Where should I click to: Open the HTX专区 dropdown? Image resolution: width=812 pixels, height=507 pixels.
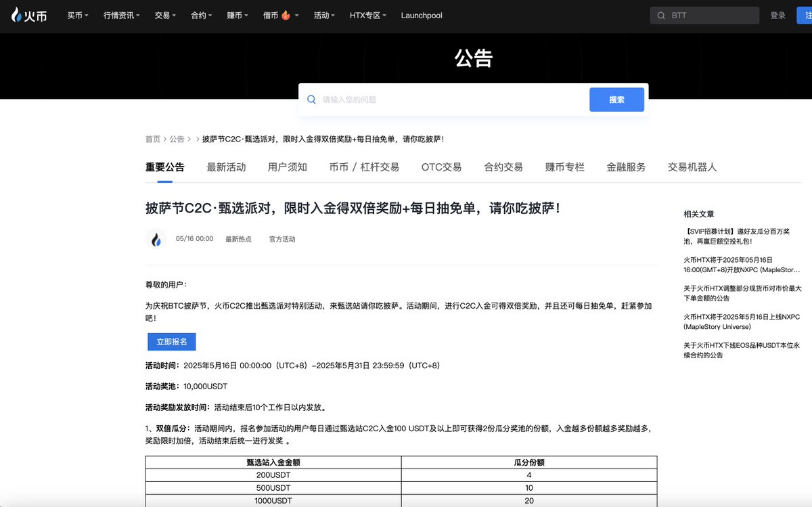[368, 16]
